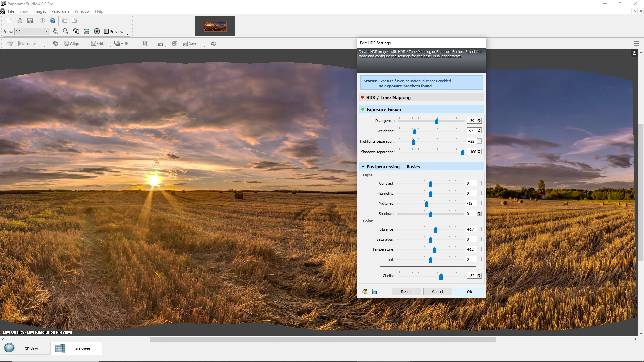This screenshot has width=644, height=362.
Task: Click the fit image to window icon
Action: pos(87,31)
